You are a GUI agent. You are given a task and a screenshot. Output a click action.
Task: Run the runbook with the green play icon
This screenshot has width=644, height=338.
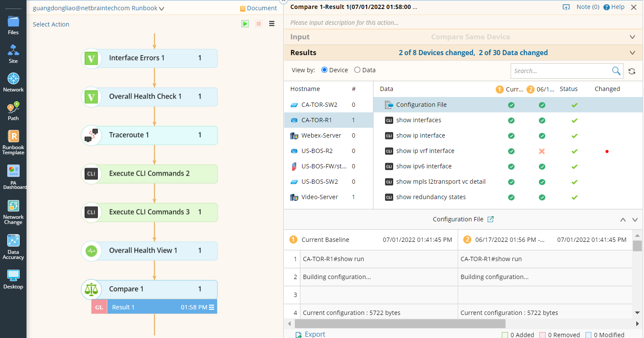(x=245, y=24)
